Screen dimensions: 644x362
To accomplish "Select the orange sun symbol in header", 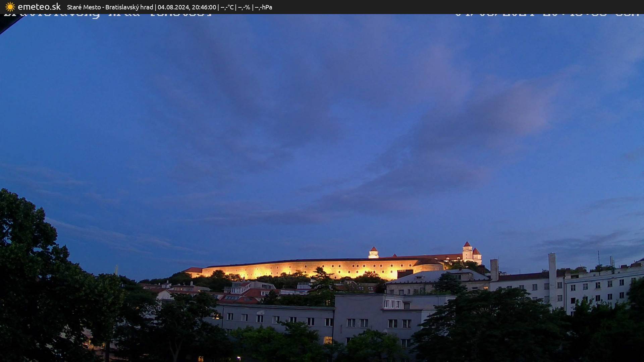I will [x=10, y=7].
